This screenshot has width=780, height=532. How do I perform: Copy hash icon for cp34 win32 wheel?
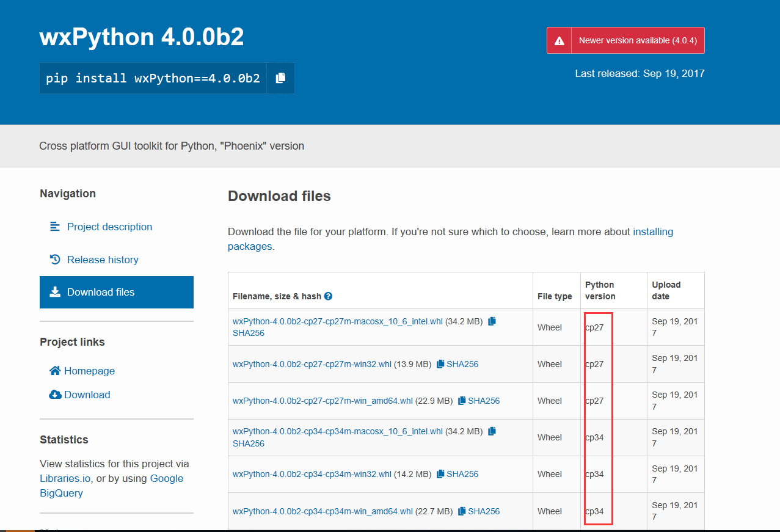(440, 474)
